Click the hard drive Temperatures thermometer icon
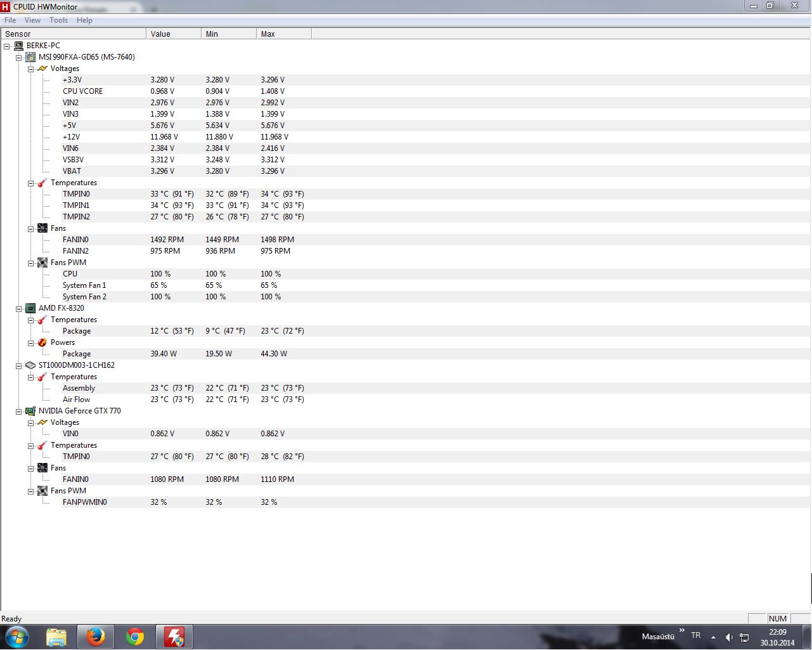 (42, 377)
